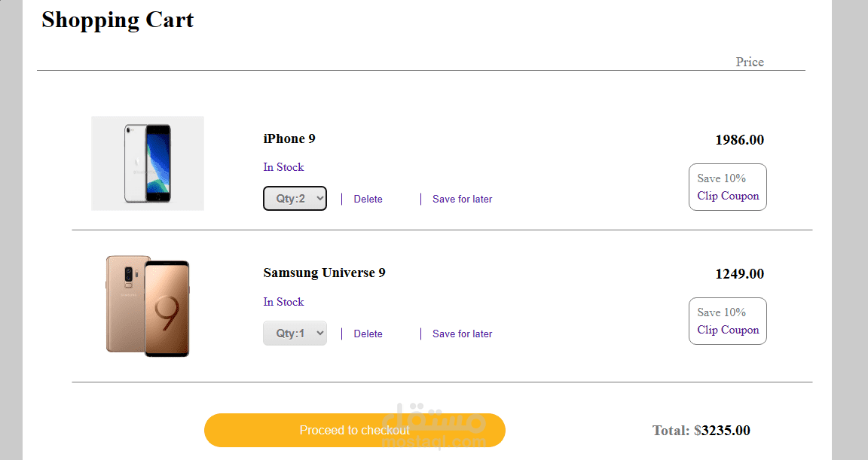Screen dimensions: 868x460
Task: Click the In Stock label under iPhone 9
Action: point(283,167)
